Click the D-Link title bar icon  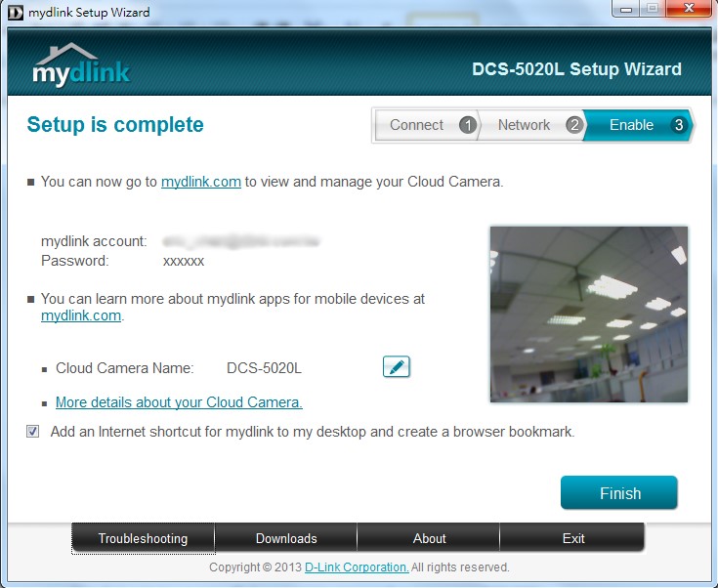(15, 13)
